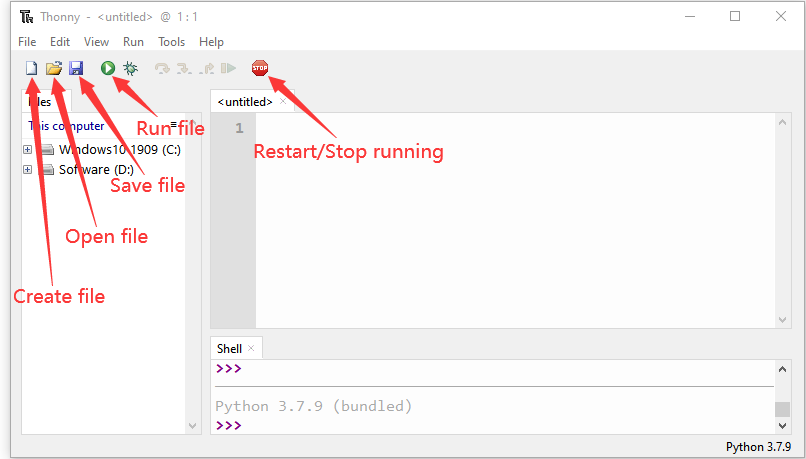Run the current script with the green play icon
This screenshot has width=806, height=459.
tap(108, 68)
